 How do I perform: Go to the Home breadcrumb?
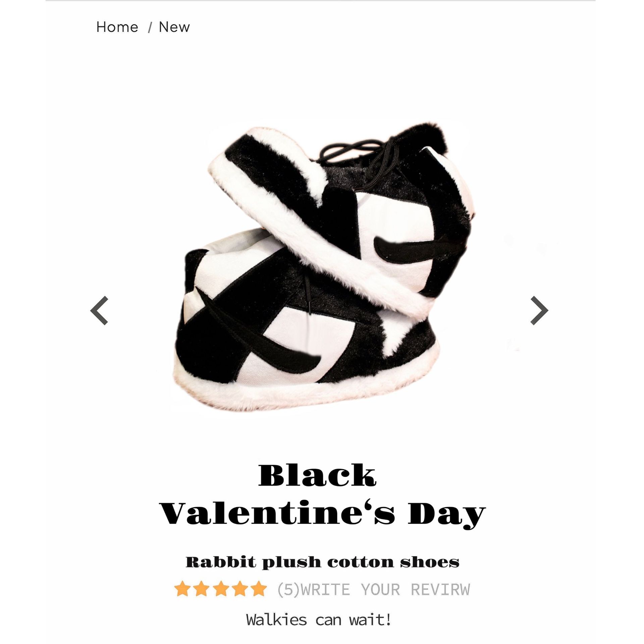click(117, 27)
